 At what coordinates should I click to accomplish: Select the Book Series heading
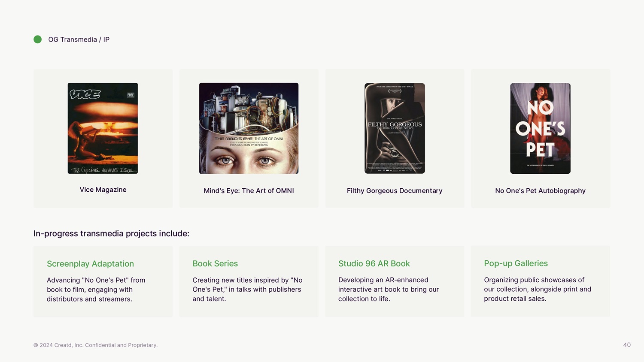[215, 263]
